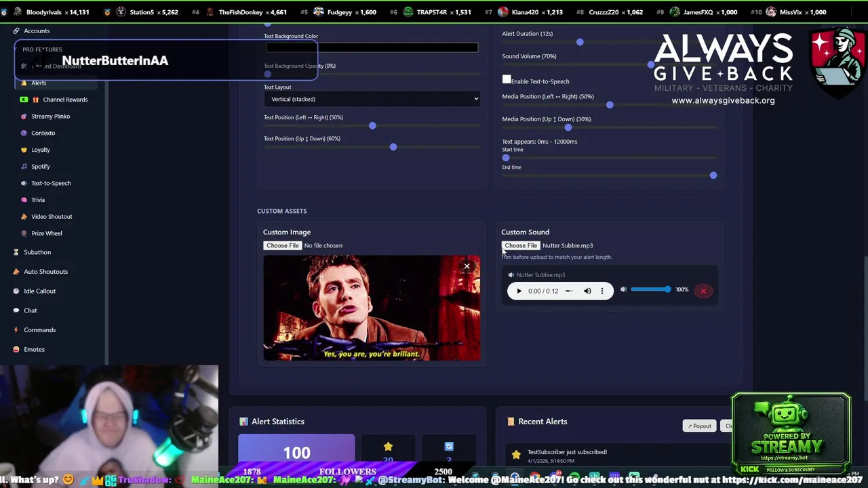Click the Idle Callout icon
Screen dimensions: 868x488
(x=16, y=291)
